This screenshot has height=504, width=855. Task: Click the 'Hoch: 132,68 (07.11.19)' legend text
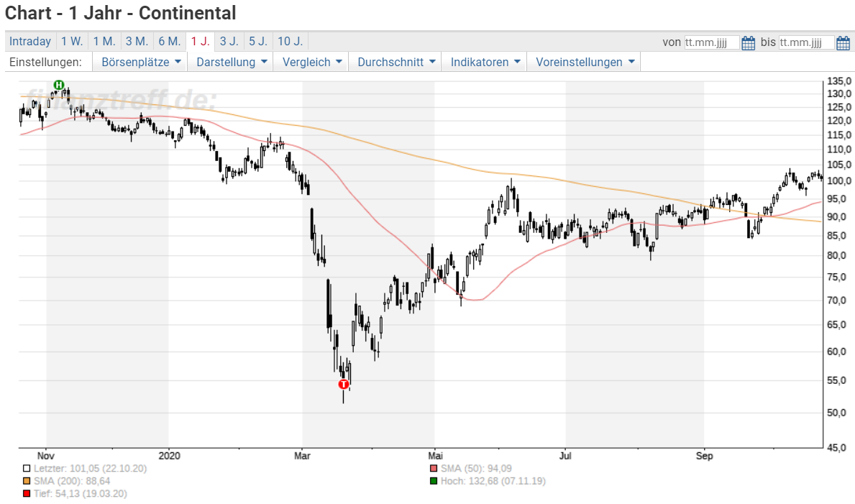point(493,481)
